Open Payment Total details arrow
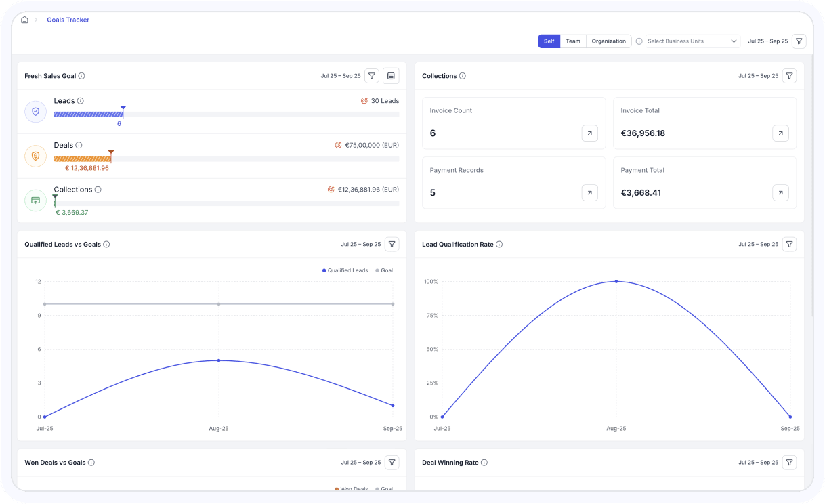Image resolution: width=825 pixels, height=504 pixels. tap(780, 193)
